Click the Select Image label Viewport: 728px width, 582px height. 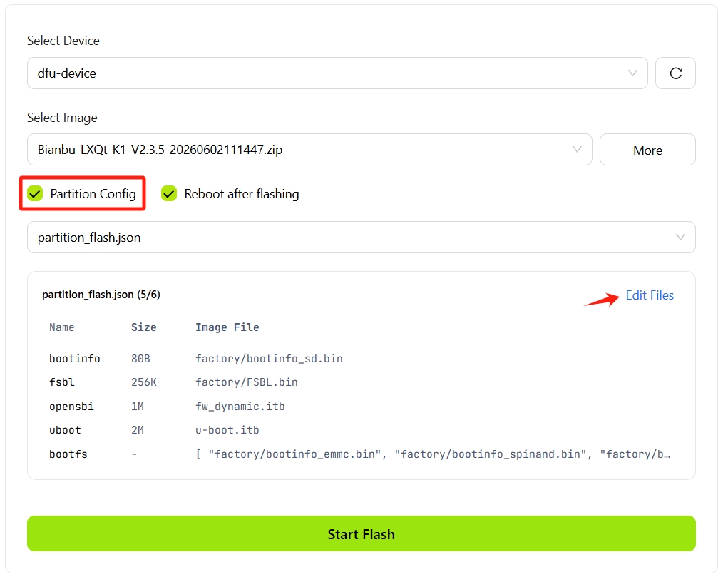point(62,118)
